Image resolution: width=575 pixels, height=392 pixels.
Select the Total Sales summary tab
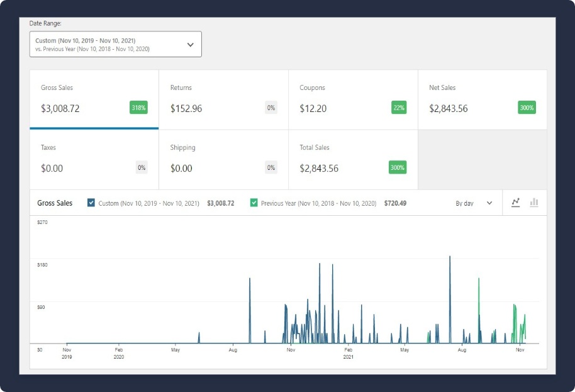click(353, 159)
